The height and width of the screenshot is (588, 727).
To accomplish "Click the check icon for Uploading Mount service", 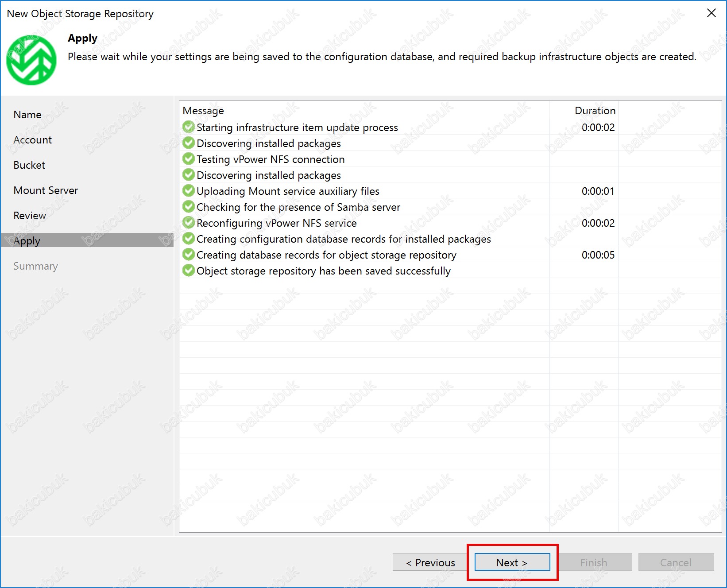I will click(x=189, y=191).
